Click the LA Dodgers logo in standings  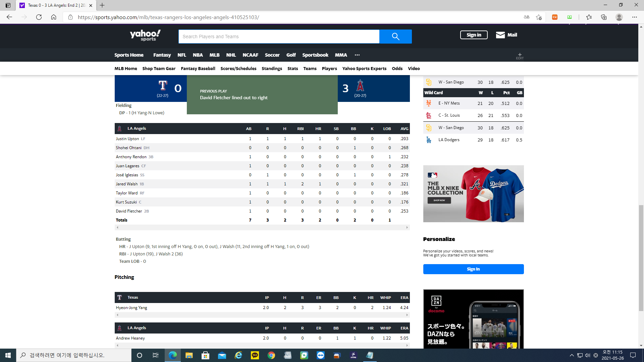tap(429, 140)
